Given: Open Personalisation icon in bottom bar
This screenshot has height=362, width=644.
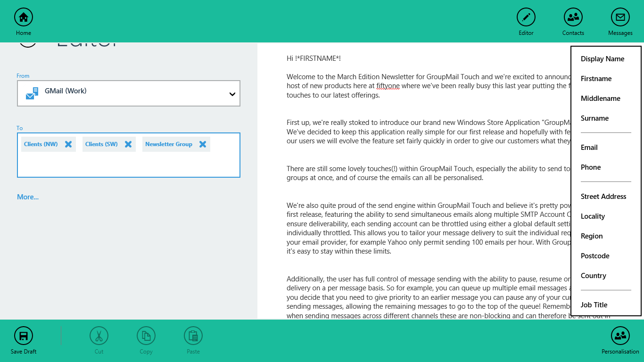Looking at the screenshot, I should pyautogui.click(x=620, y=336).
